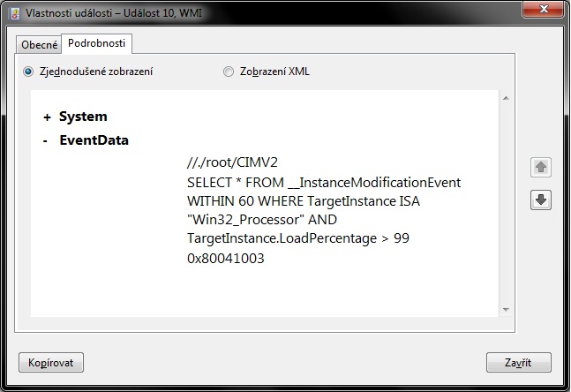Image resolution: width=571 pixels, height=392 pixels.
Task: Click the scrollbar down arrow
Action: tap(506, 310)
